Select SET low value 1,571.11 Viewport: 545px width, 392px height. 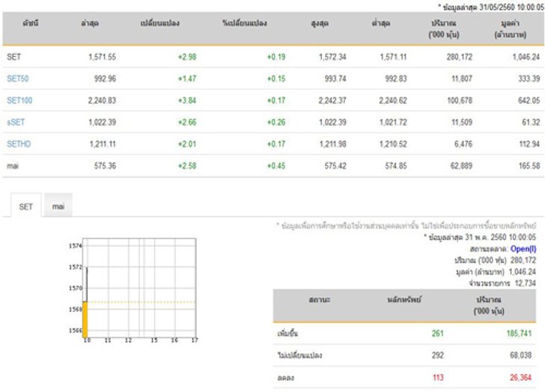tap(393, 57)
